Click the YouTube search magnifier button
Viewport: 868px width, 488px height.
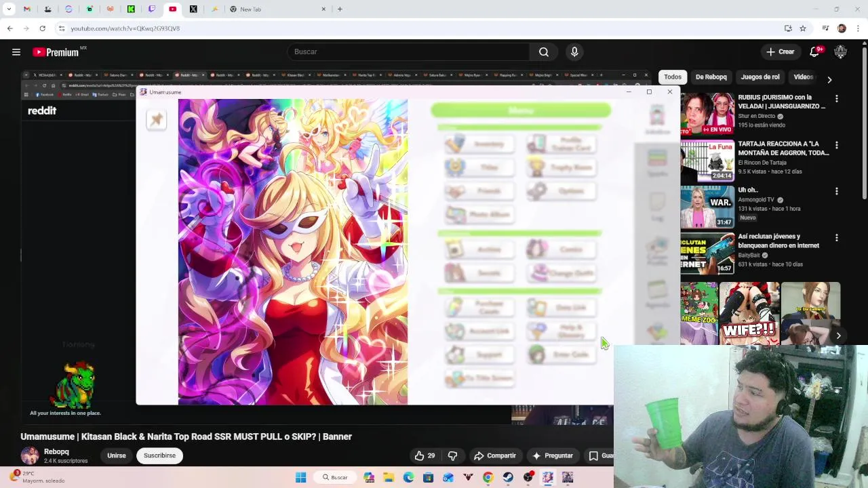point(544,52)
